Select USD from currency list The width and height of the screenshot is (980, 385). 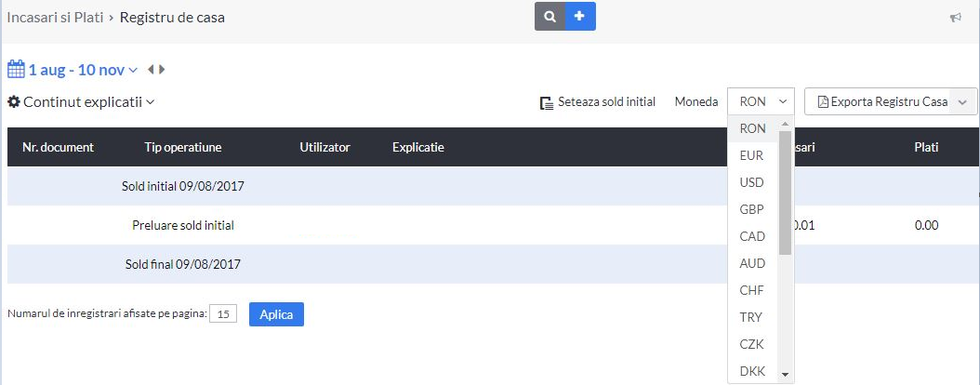point(752,182)
